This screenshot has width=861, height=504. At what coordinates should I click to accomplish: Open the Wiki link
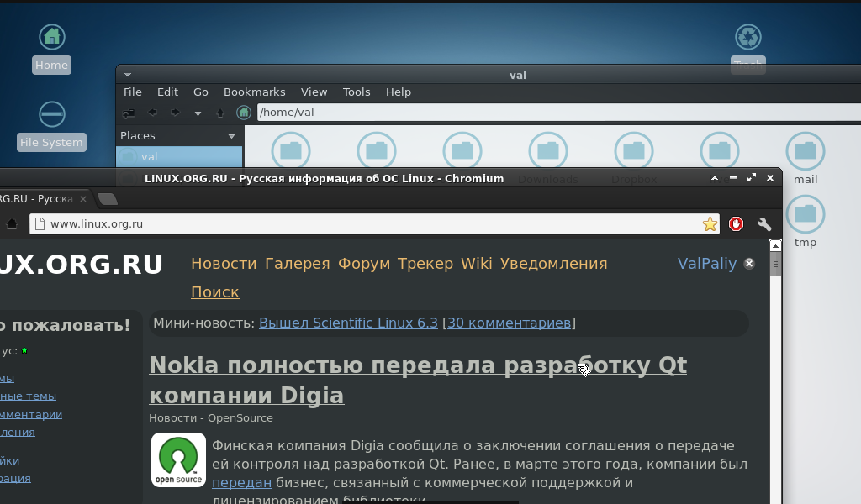477,264
